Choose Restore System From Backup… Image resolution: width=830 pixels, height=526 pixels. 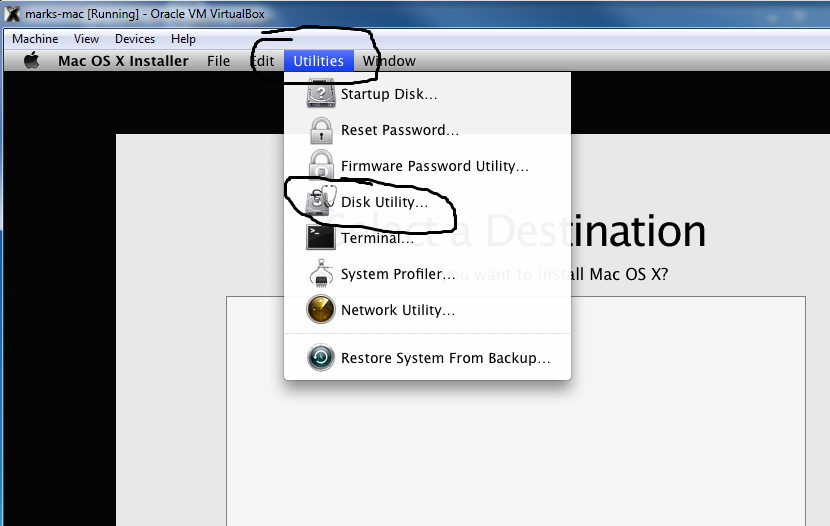click(x=427, y=358)
